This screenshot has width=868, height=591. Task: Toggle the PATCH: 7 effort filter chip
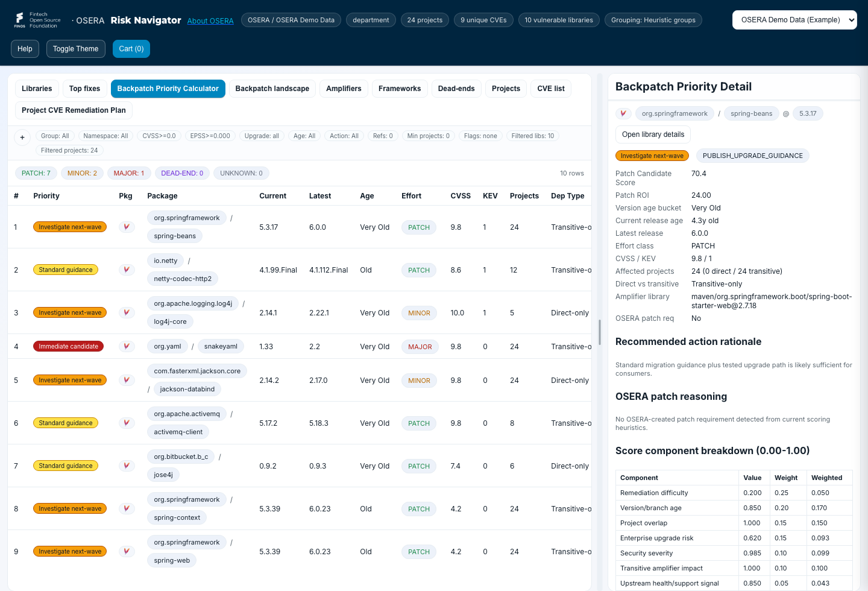[36, 173]
